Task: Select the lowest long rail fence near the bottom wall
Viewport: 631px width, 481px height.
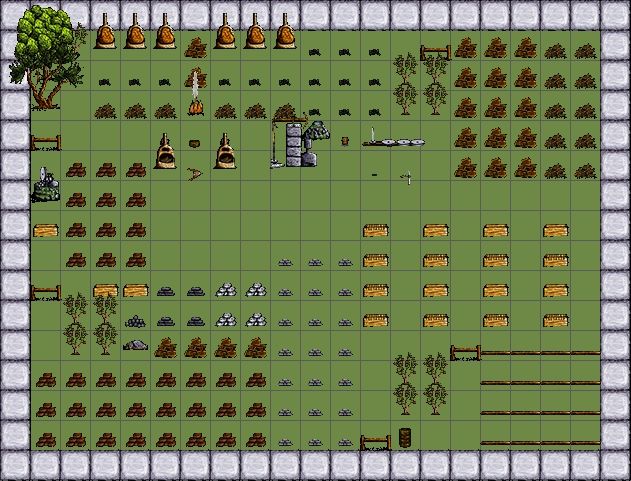Action: [x=540, y=443]
